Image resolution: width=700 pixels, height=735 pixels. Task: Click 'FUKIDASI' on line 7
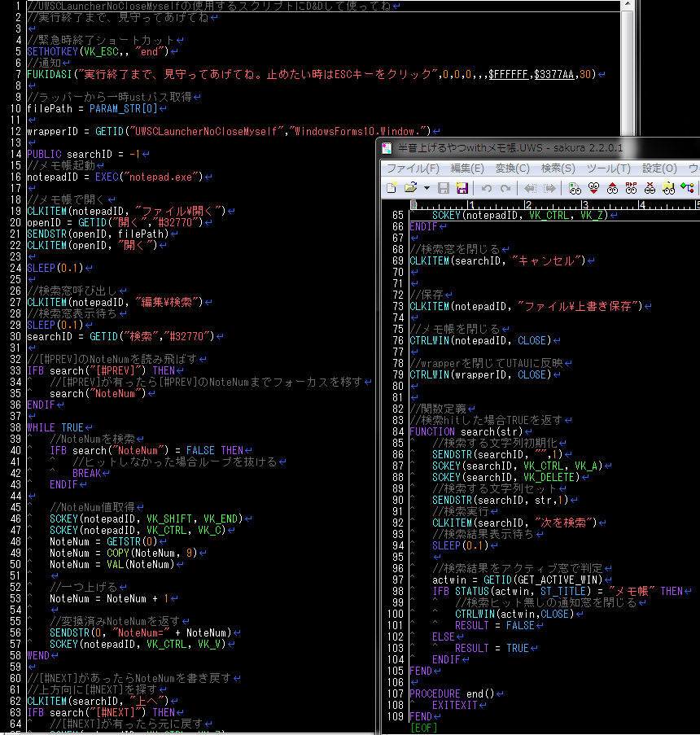pos(50,74)
